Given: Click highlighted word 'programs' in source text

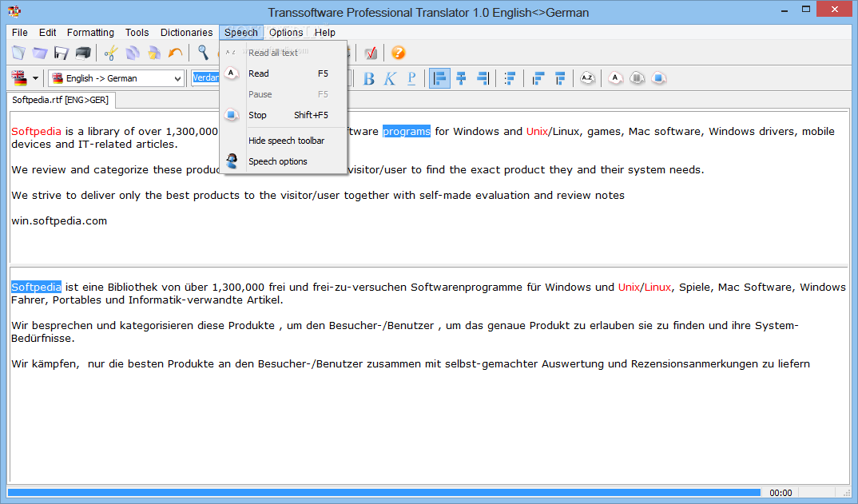Looking at the screenshot, I should tap(407, 131).
